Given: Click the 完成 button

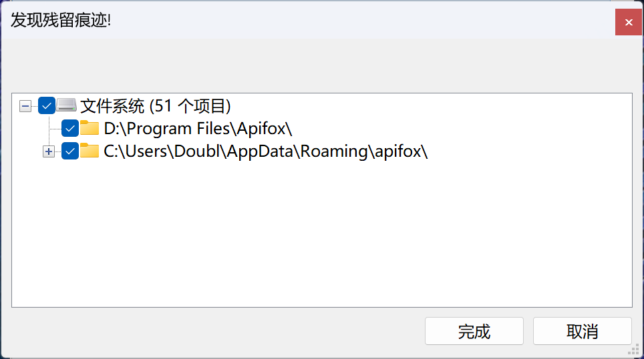Looking at the screenshot, I should (474, 331).
